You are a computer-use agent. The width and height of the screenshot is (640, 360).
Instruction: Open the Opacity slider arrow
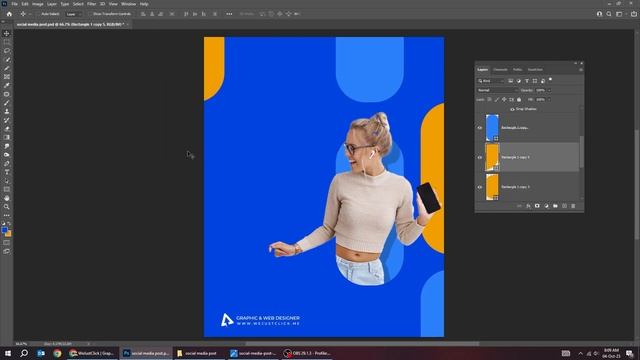pos(549,90)
